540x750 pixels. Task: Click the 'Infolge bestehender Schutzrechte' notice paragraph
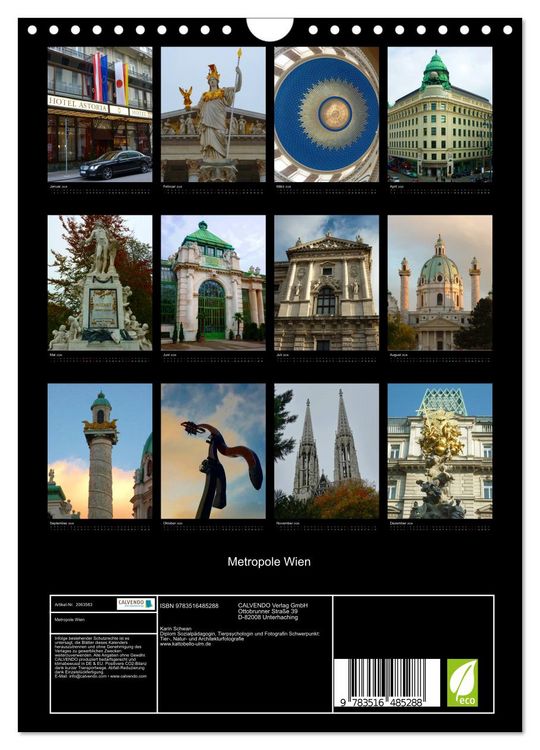coord(100,655)
